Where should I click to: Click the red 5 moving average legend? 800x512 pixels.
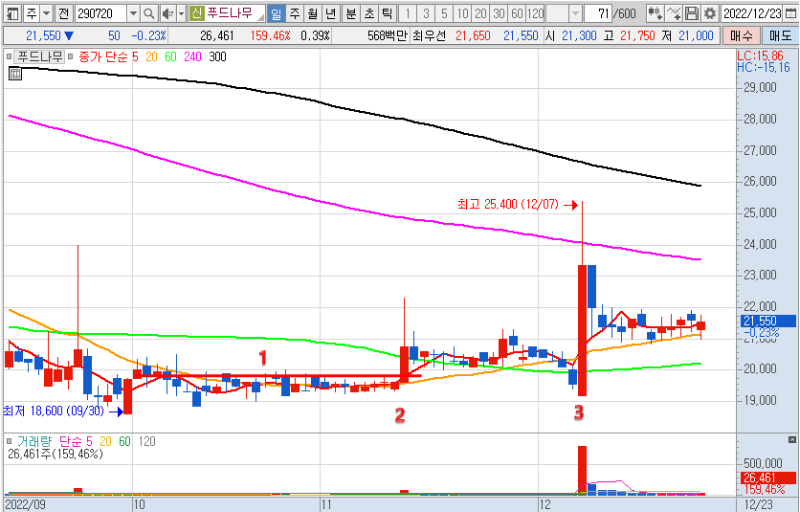(x=135, y=57)
